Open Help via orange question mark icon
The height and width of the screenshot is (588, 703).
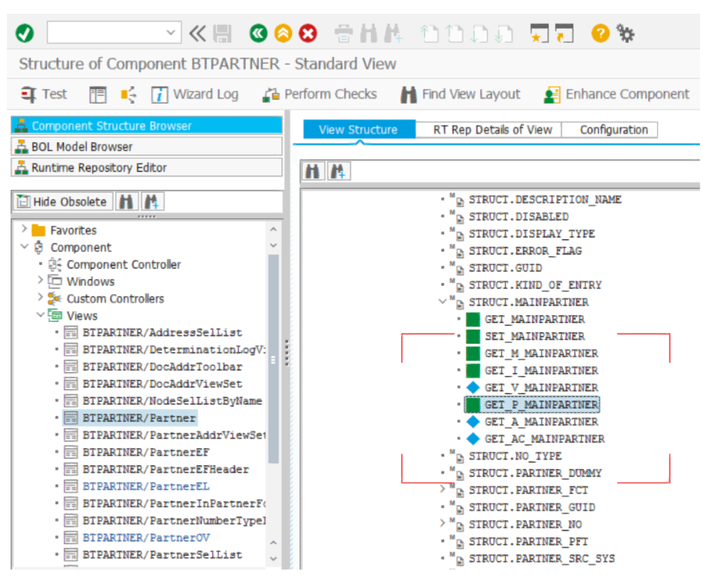point(600,33)
